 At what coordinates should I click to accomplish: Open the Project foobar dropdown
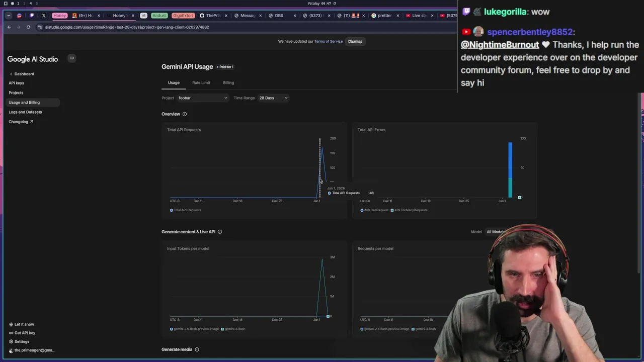202,98
